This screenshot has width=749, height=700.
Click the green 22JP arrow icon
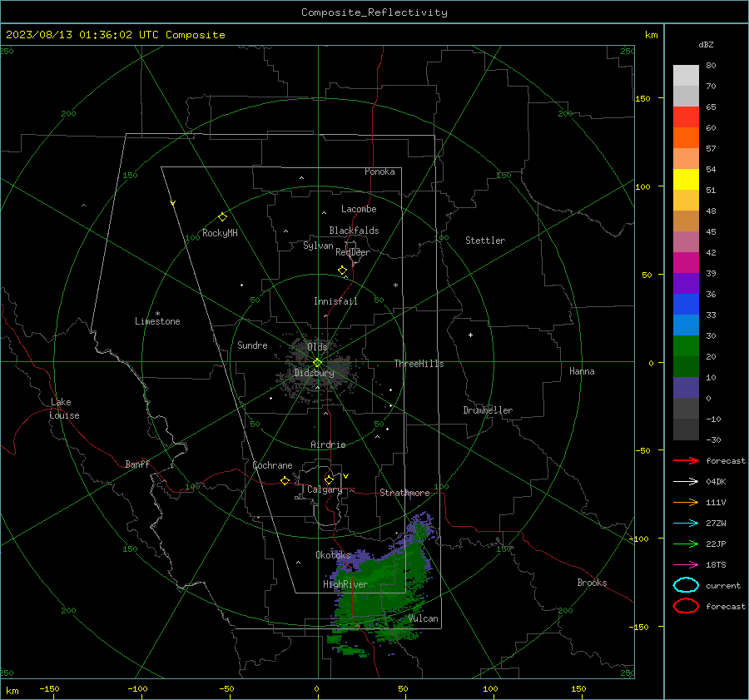[686, 544]
